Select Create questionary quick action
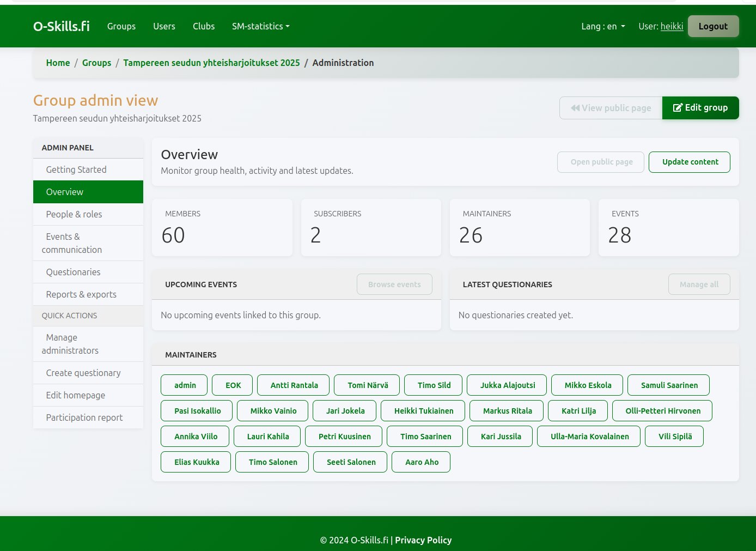 click(83, 373)
